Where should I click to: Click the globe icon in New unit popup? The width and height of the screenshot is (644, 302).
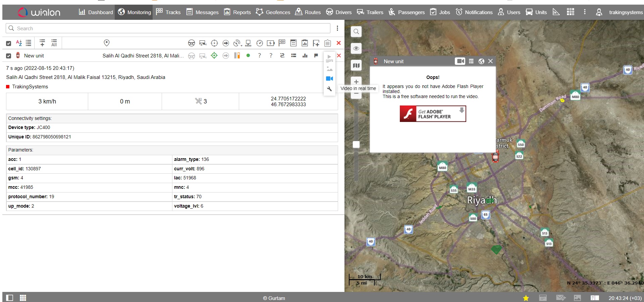[481, 61]
